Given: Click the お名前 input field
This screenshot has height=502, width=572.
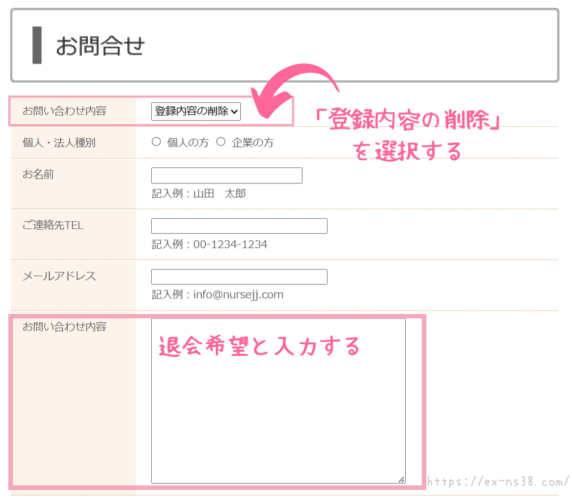Looking at the screenshot, I should coord(227,175).
